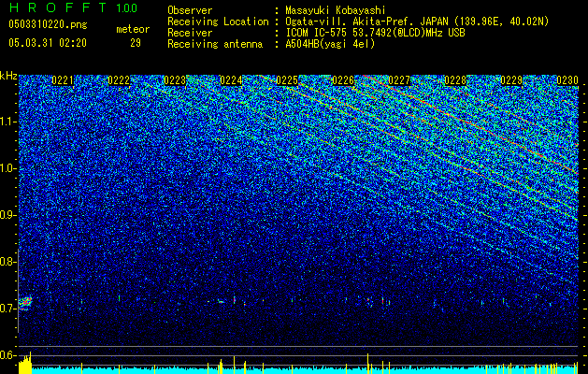The height and width of the screenshot is (374, 588).
Task: Select the filename 0503310220.png
Action: coord(48,24)
